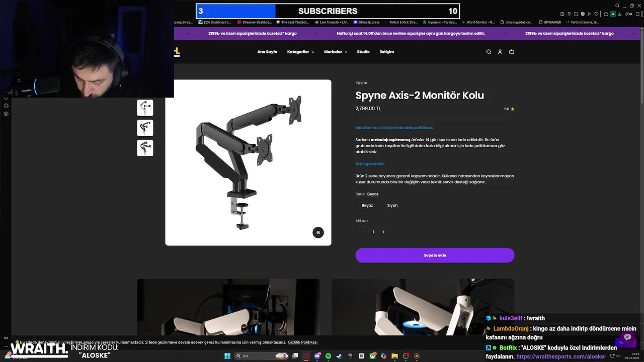Open CapCut icon in the taskbar

pos(361,356)
